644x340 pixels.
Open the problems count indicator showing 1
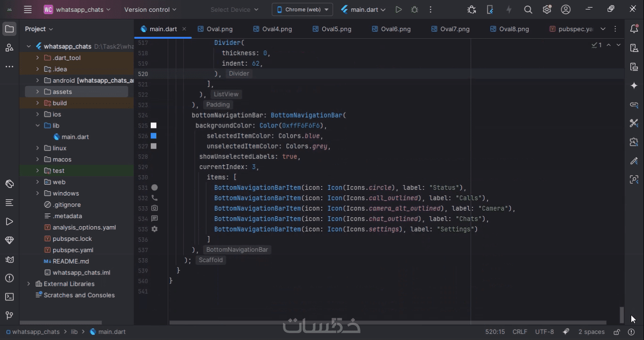(x=596, y=45)
